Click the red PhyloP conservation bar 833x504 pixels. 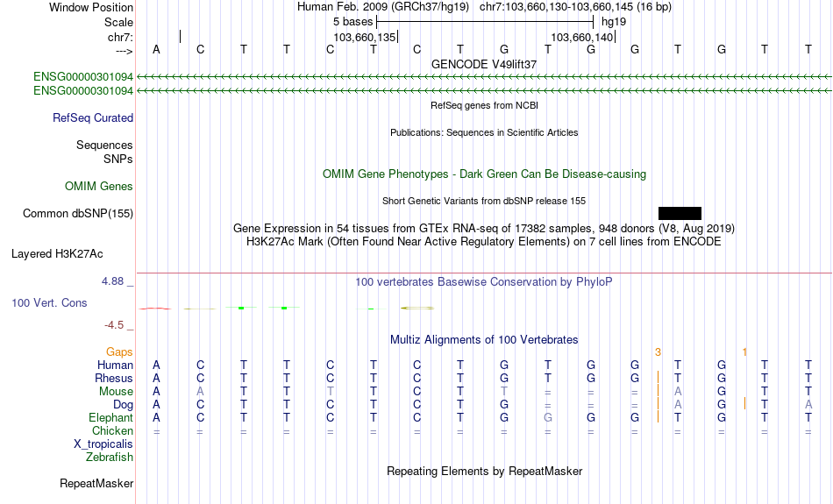[x=155, y=309]
